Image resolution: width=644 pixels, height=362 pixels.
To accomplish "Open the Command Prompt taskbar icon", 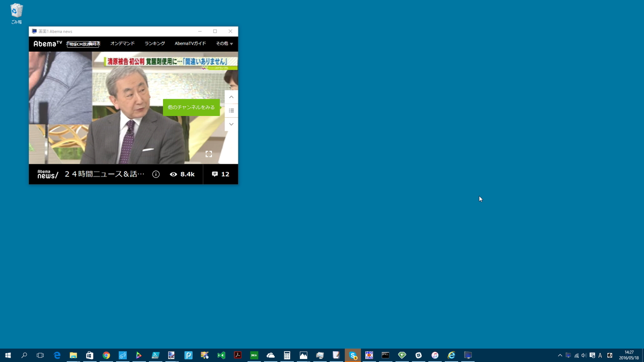I will pos(385,355).
